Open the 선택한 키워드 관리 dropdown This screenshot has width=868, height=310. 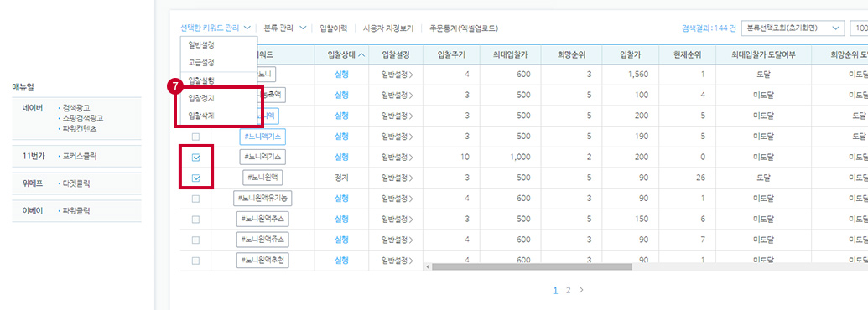click(x=216, y=28)
